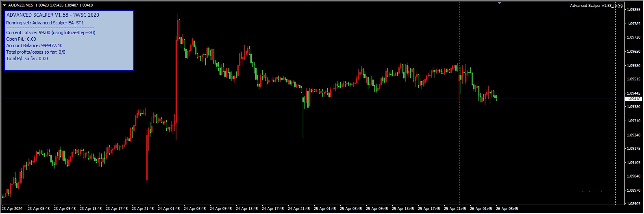Click the 24 Apr 01:45 time label
644x214 pixels.
point(169,209)
